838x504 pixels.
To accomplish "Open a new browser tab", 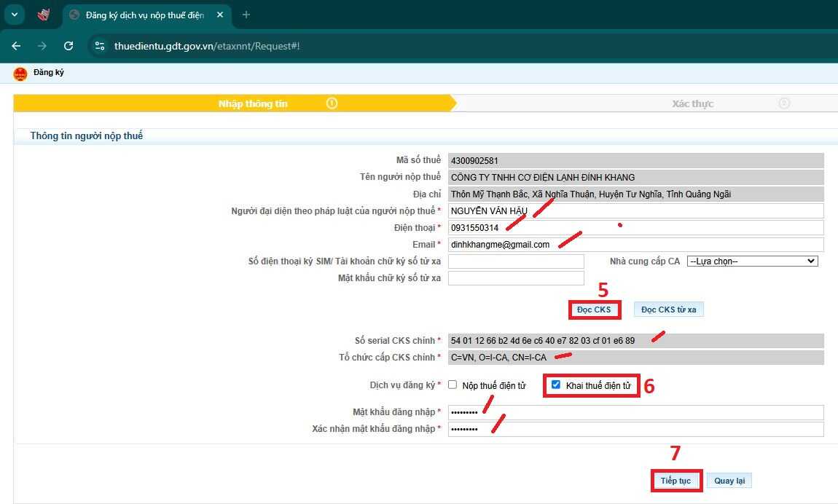I will click(x=246, y=15).
